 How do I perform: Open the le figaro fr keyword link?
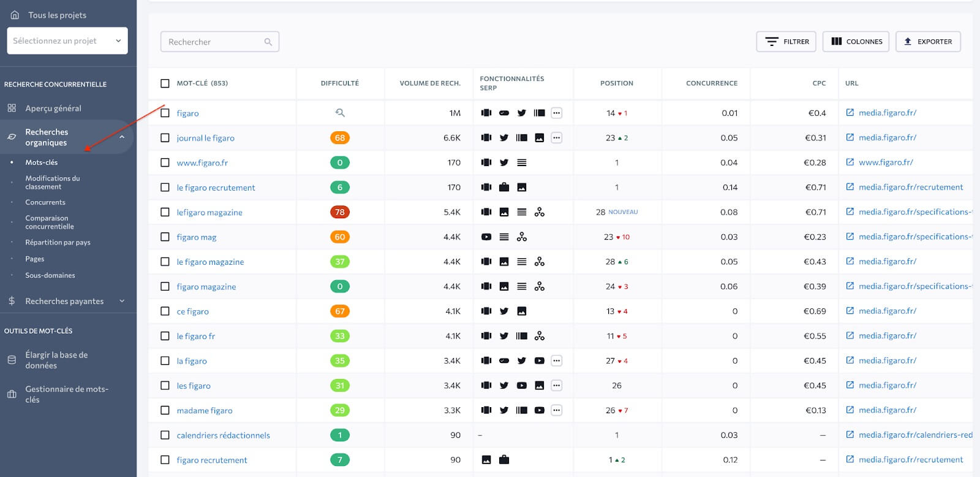pos(196,336)
